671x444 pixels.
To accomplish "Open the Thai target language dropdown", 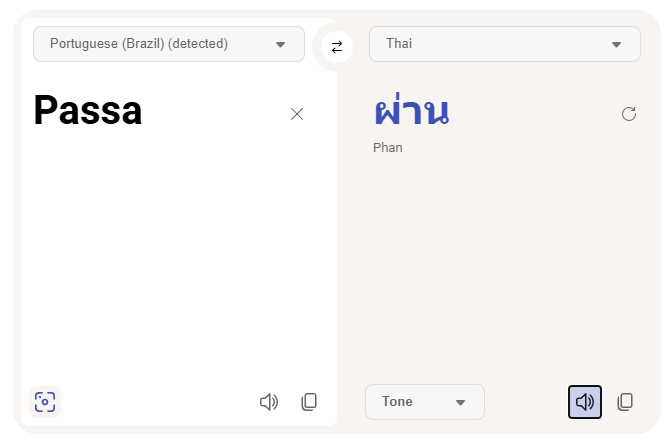I will (504, 44).
